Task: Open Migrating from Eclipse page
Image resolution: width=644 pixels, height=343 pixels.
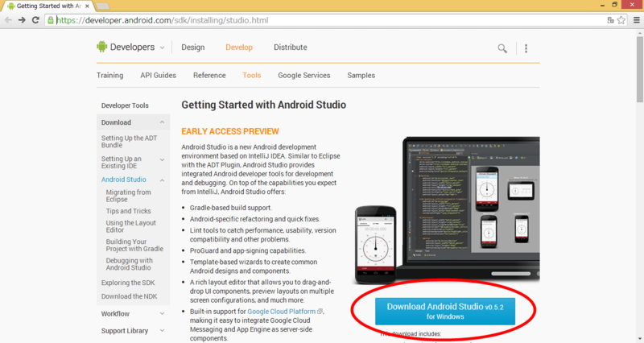Action: point(128,196)
